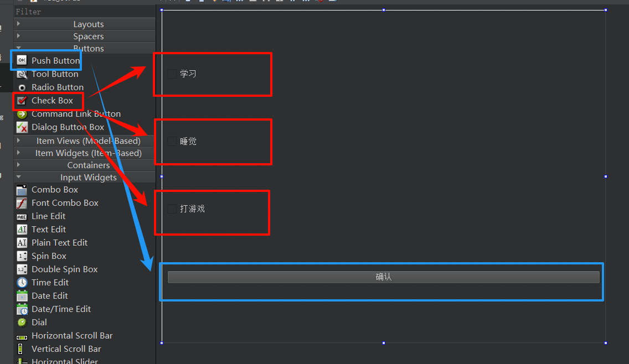Check the 学习 checkbox
The image size is (629, 364).
click(172, 74)
